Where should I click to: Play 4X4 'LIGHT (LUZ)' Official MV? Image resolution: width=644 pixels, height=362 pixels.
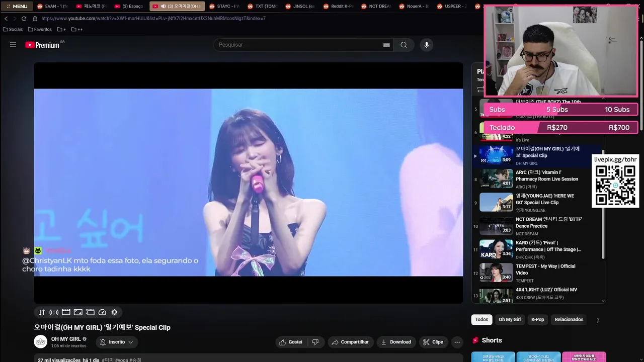coord(536,295)
